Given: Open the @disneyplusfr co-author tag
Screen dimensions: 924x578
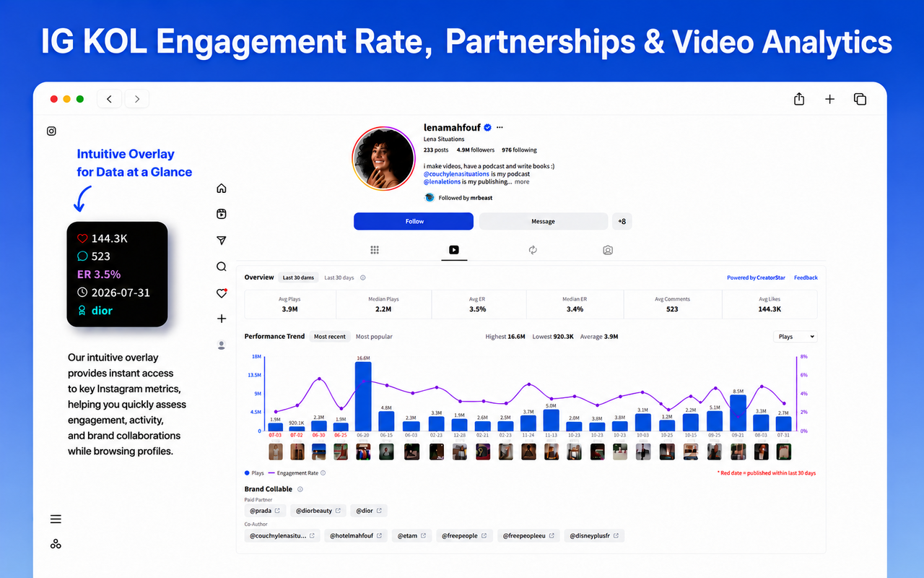Looking at the screenshot, I should (x=594, y=535).
